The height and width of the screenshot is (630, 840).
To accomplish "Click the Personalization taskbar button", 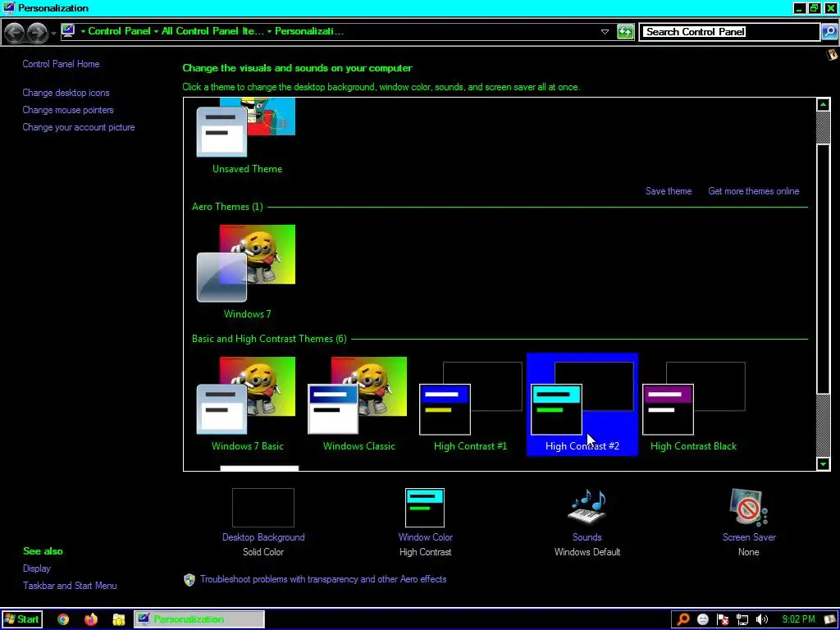I will (199, 619).
